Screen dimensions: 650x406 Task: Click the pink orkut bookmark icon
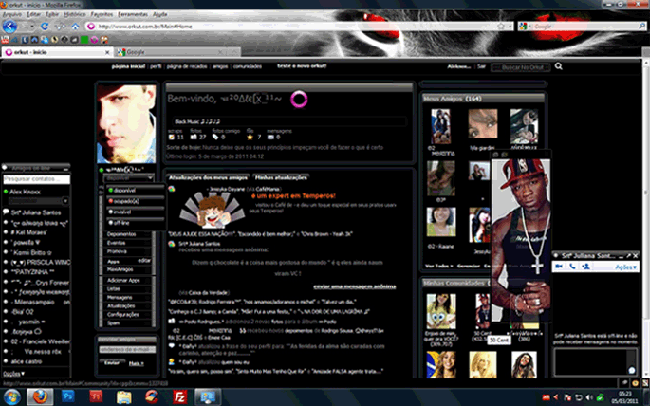[x=95, y=40]
